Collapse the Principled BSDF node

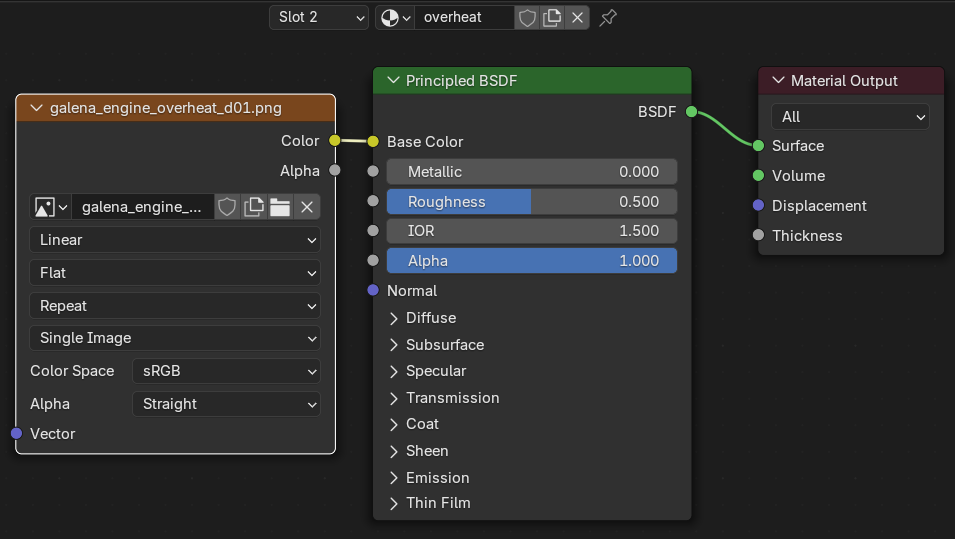click(392, 81)
